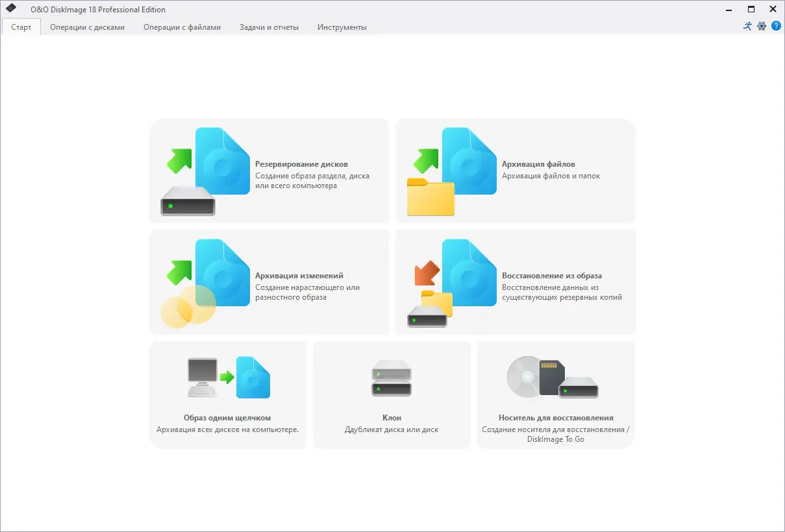Click the Архивация файлов и папок description text
785x532 pixels.
pos(550,175)
